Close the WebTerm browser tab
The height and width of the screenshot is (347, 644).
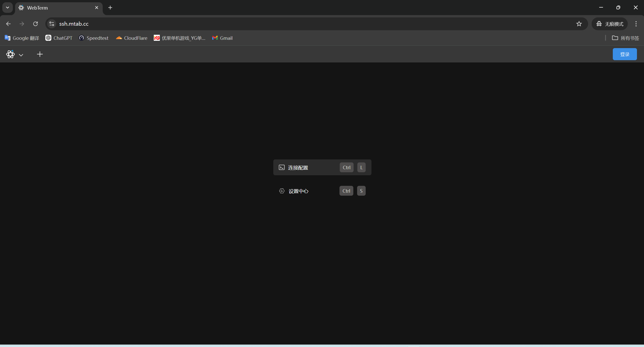click(x=97, y=8)
